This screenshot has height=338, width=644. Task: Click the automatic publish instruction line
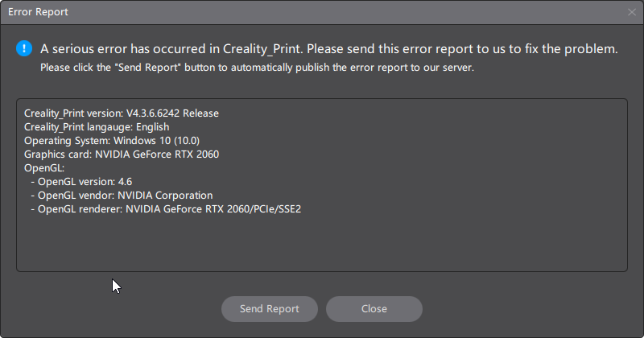point(257,68)
